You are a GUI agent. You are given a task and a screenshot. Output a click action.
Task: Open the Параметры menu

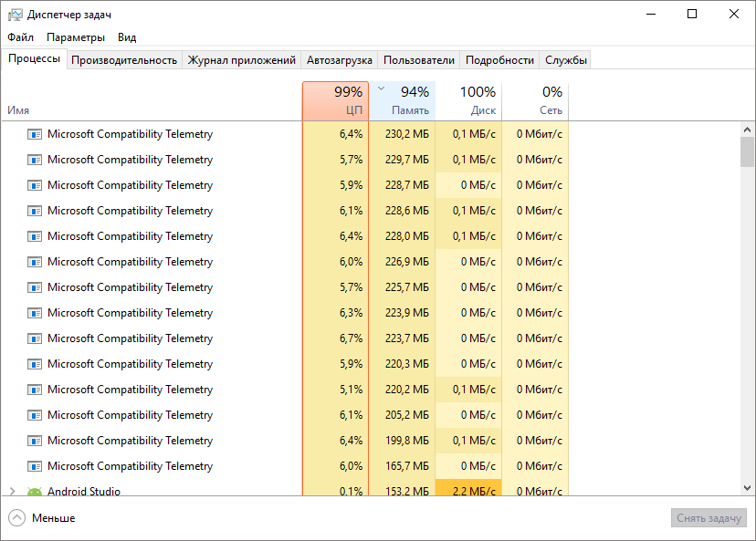(76, 37)
